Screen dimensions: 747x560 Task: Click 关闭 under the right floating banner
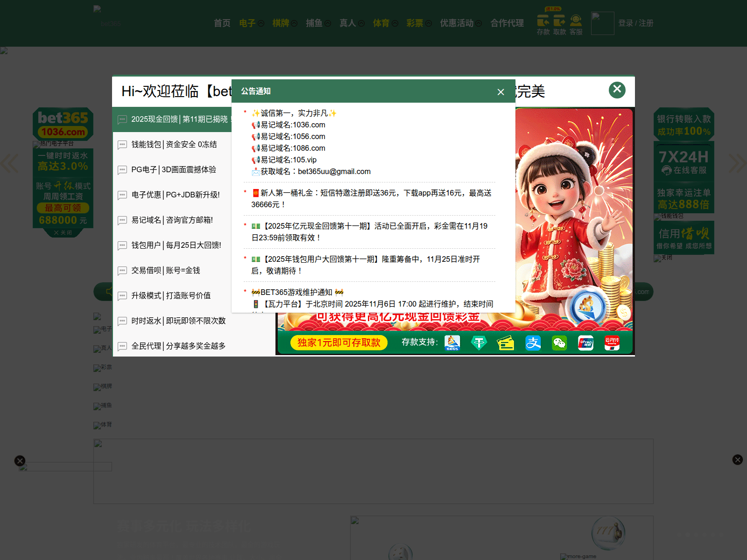click(x=663, y=258)
